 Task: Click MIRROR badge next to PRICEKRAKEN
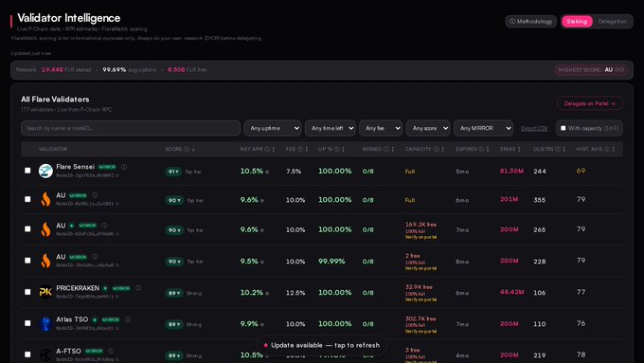[x=121, y=288]
